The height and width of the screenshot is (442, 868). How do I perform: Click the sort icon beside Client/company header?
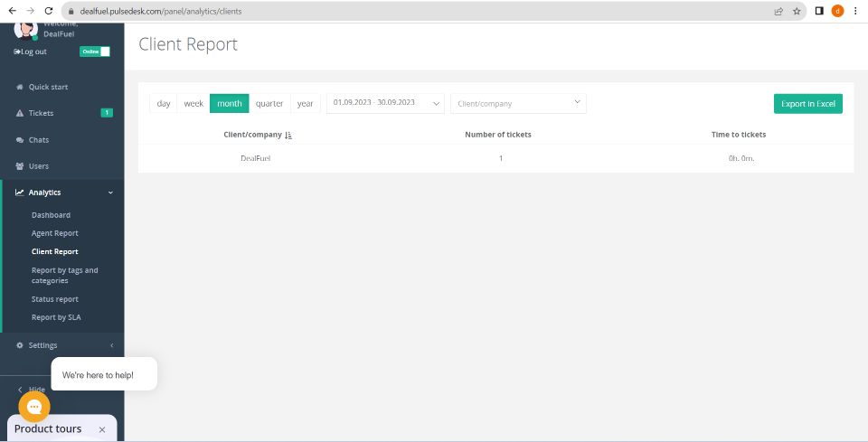[288, 135]
